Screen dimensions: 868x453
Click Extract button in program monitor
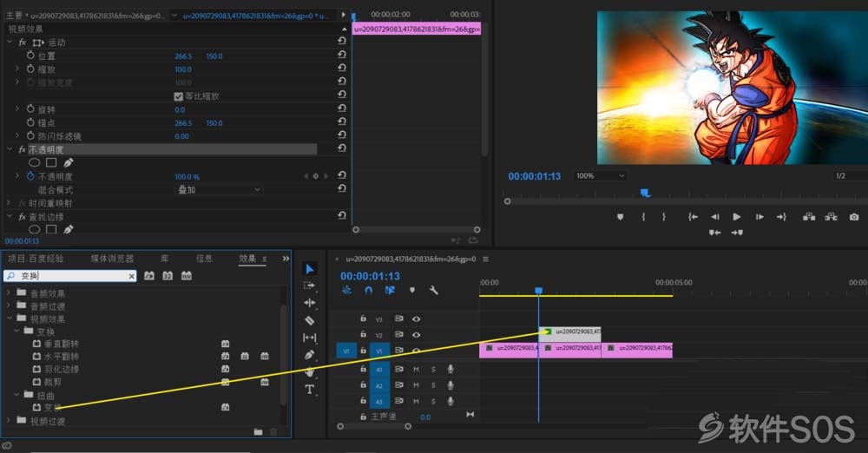coord(831,217)
